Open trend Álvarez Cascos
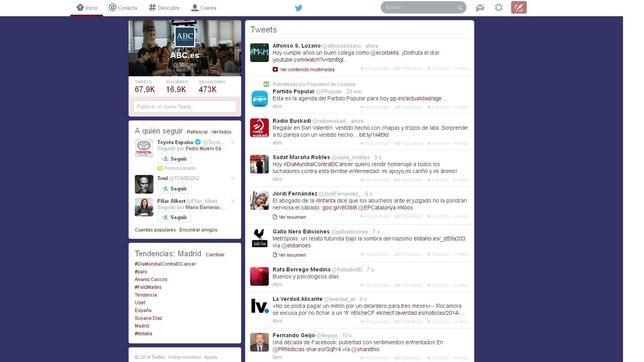This screenshot has width=644, height=362. click(151, 279)
